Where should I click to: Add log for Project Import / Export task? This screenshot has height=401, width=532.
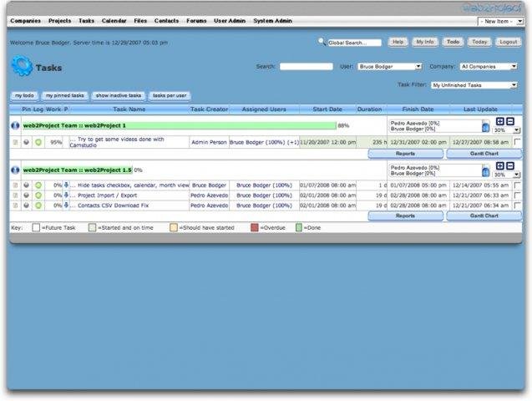coord(38,195)
